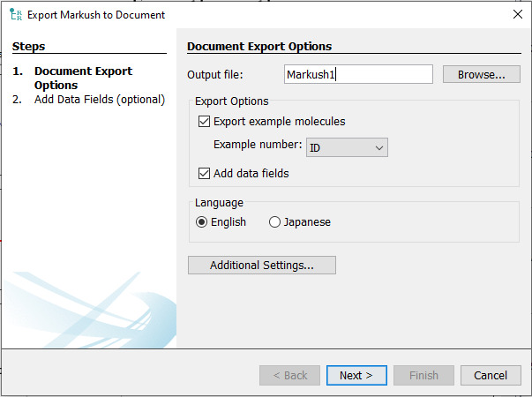532x397 pixels.
Task: Click the Output file text field
Action: [358, 75]
